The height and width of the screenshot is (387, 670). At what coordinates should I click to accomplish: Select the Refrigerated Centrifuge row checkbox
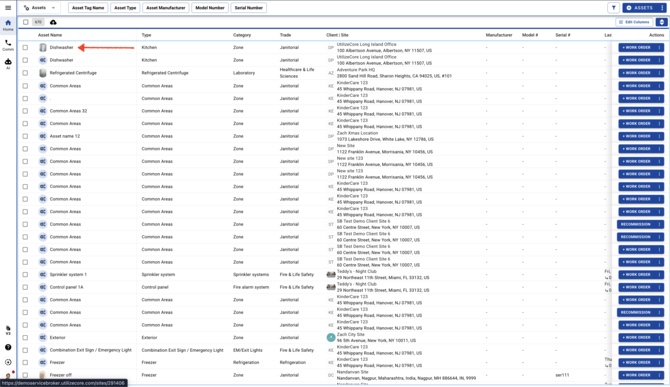click(x=25, y=73)
